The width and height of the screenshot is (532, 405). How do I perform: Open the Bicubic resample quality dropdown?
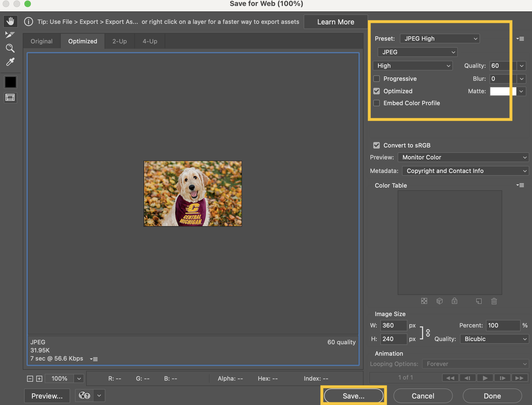(x=494, y=339)
